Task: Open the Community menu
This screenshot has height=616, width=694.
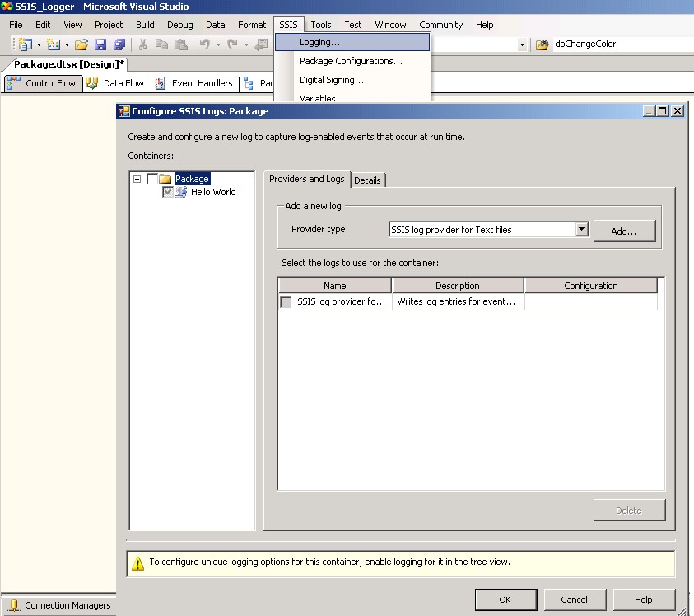Action: click(440, 25)
